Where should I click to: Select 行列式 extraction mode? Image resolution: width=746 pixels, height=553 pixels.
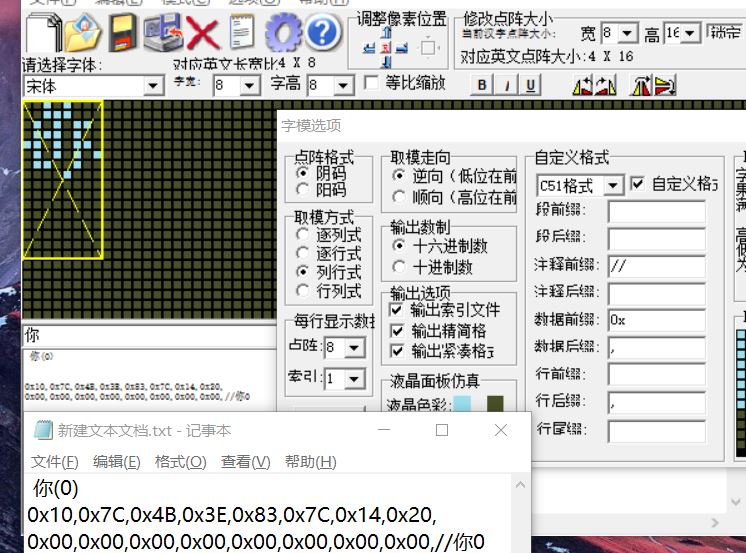point(303,290)
